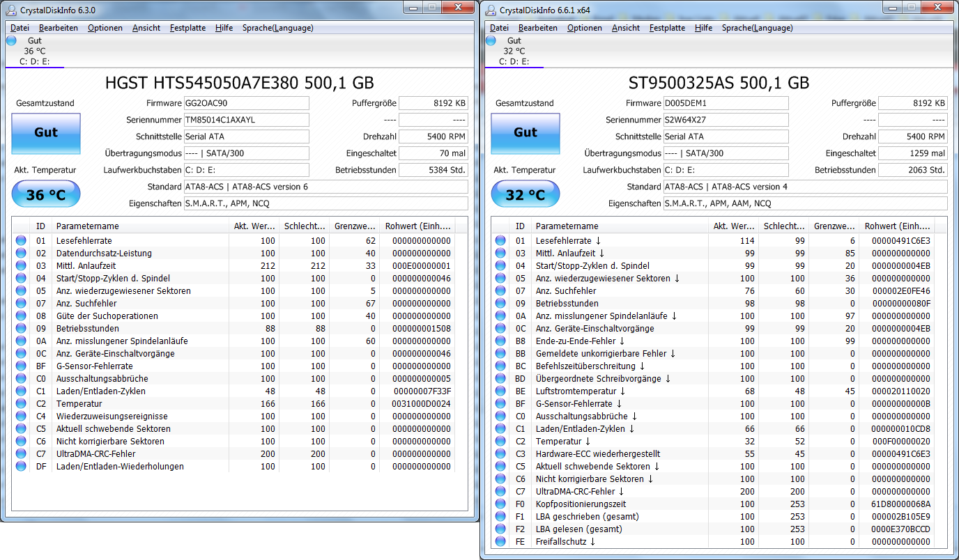Click status orb for Luftstromtemperatur in right window
Screen dimensions: 959x560
(500, 391)
